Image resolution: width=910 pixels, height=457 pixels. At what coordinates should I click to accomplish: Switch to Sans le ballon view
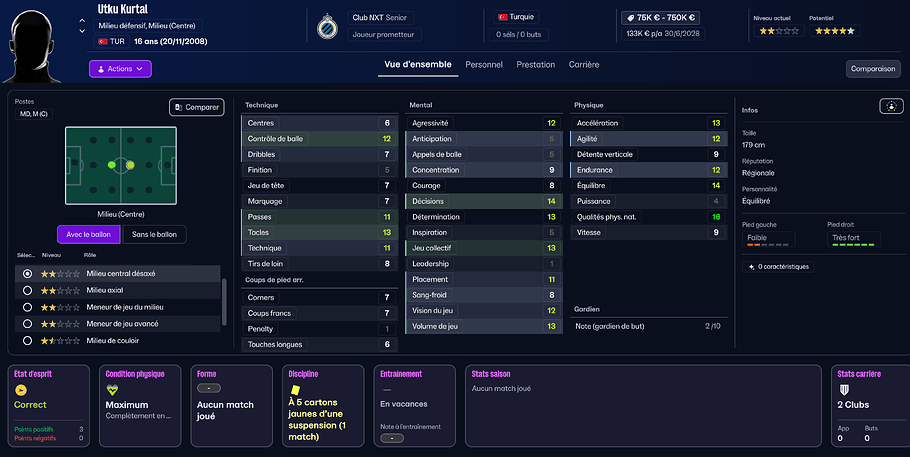tap(154, 235)
